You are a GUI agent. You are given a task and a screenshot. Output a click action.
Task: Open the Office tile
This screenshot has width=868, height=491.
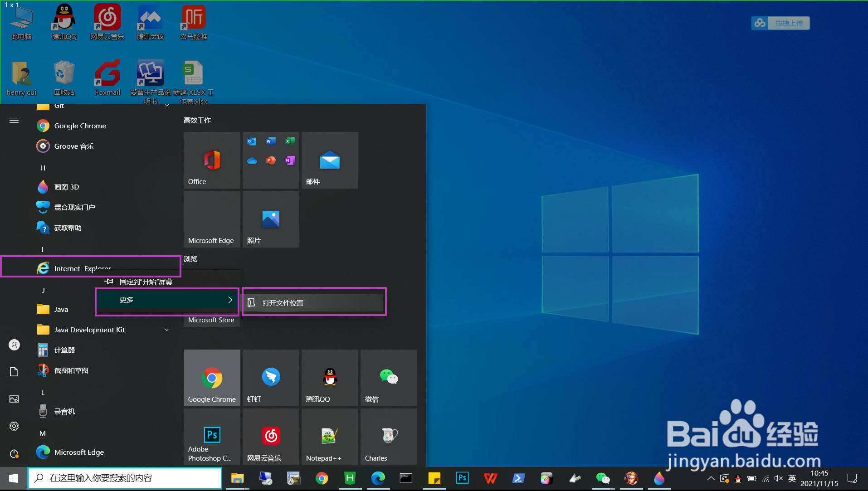pos(212,160)
